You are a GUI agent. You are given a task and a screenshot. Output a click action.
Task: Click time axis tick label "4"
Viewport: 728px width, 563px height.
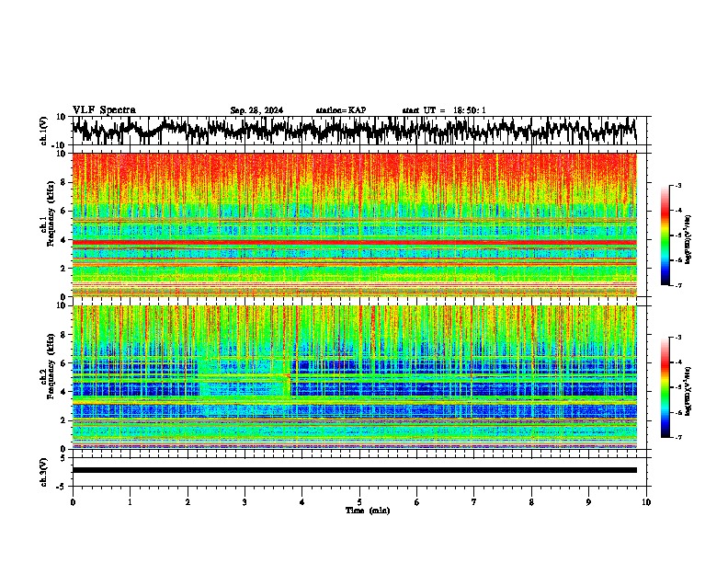click(302, 502)
